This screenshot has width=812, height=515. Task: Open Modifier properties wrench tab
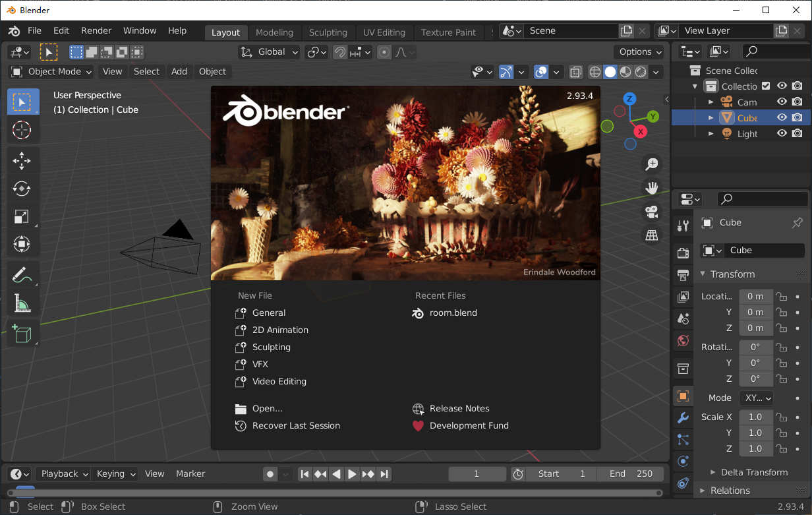pyautogui.click(x=683, y=418)
